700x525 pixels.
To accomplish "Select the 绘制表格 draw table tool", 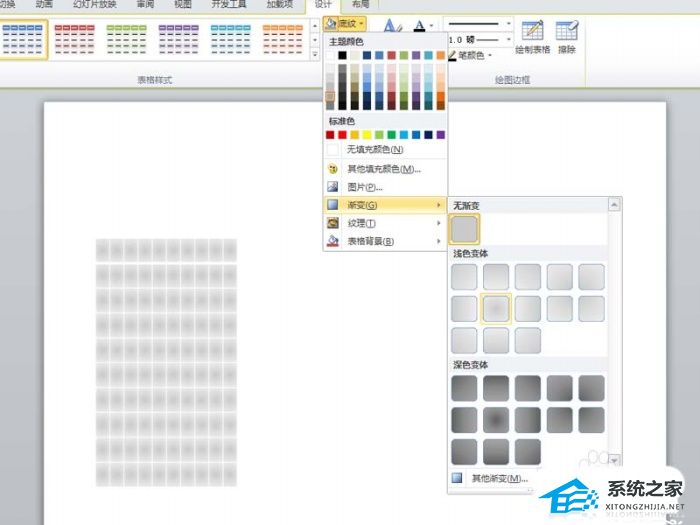I will tap(533, 37).
